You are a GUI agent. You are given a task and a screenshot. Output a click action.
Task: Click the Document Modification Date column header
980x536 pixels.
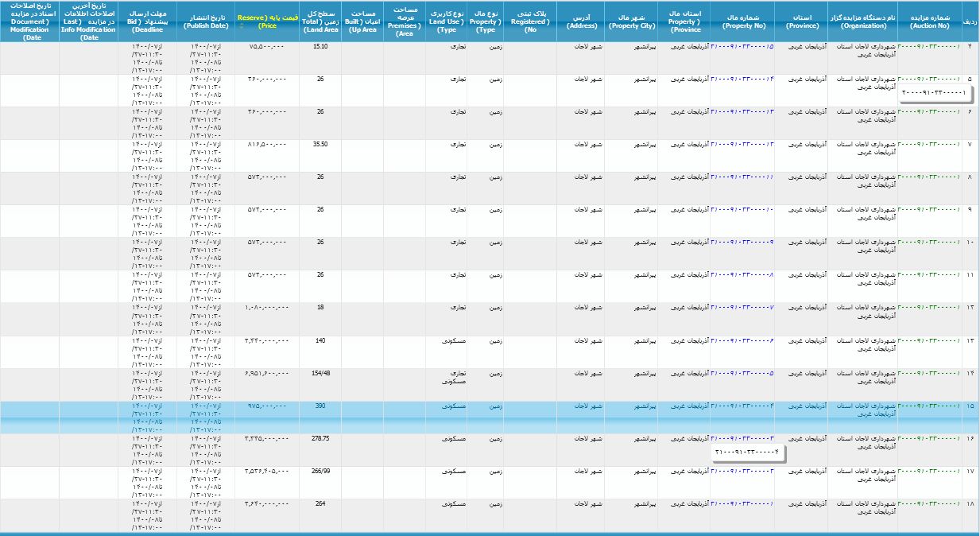(29, 21)
